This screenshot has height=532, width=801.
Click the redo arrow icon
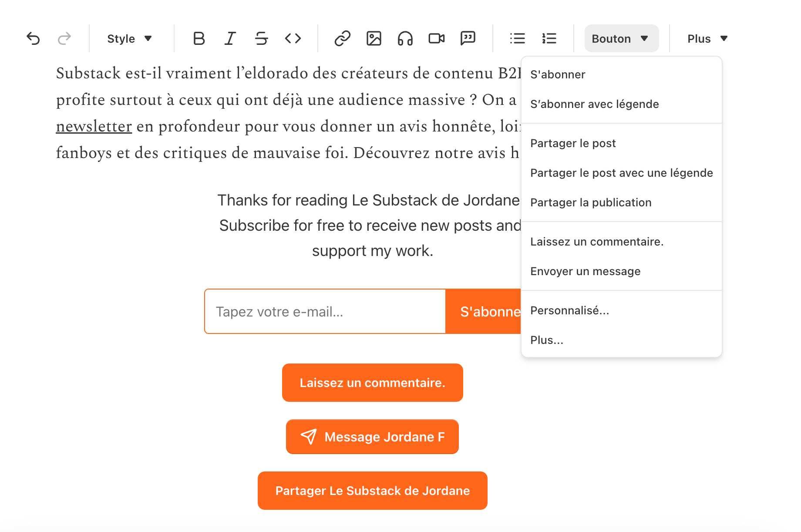tap(64, 39)
